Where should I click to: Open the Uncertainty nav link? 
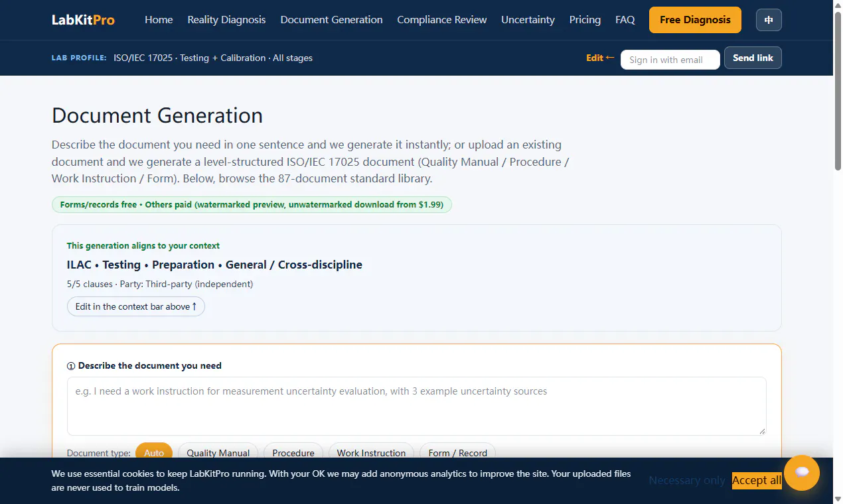[x=528, y=20]
